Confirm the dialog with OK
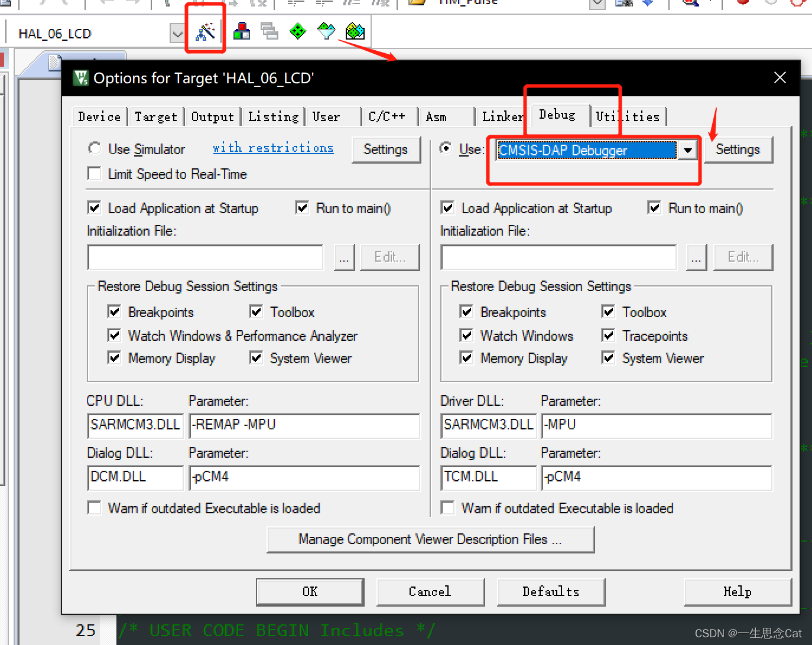This screenshot has width=812, height=645. pos(310,592)
